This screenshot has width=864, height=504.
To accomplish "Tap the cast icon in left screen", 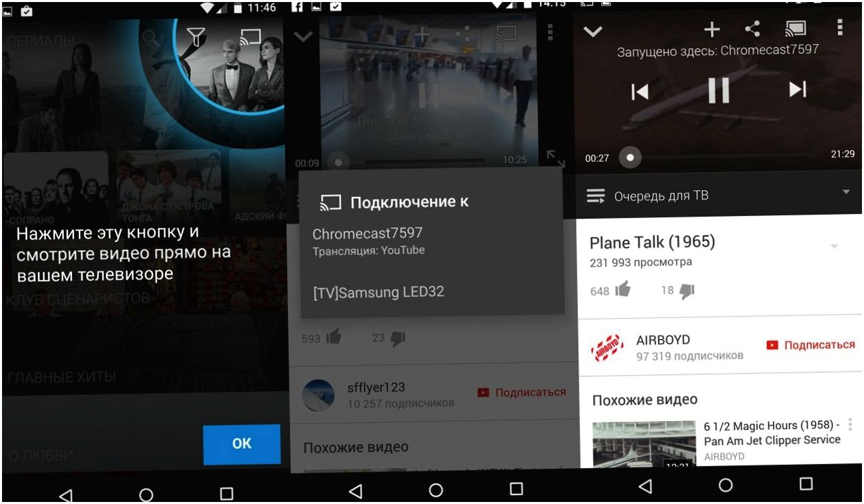I will pyautogui.click(x=251, y=37).
